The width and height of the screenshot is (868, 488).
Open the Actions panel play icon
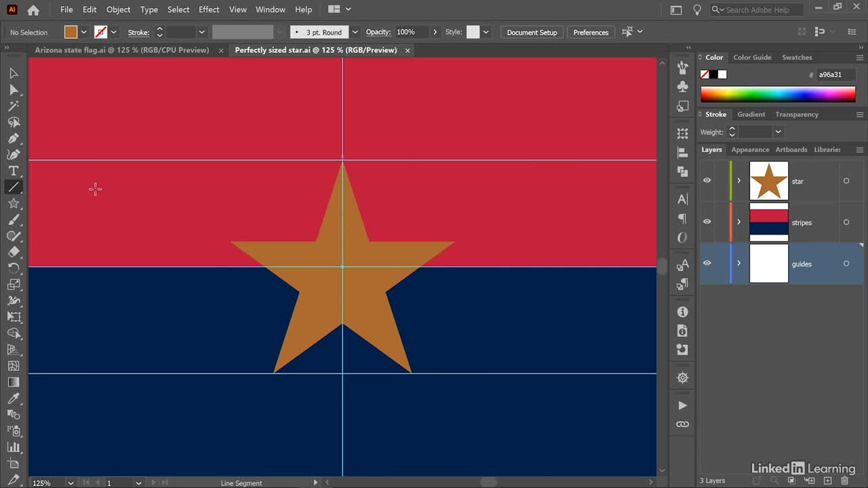click(683, 405)
